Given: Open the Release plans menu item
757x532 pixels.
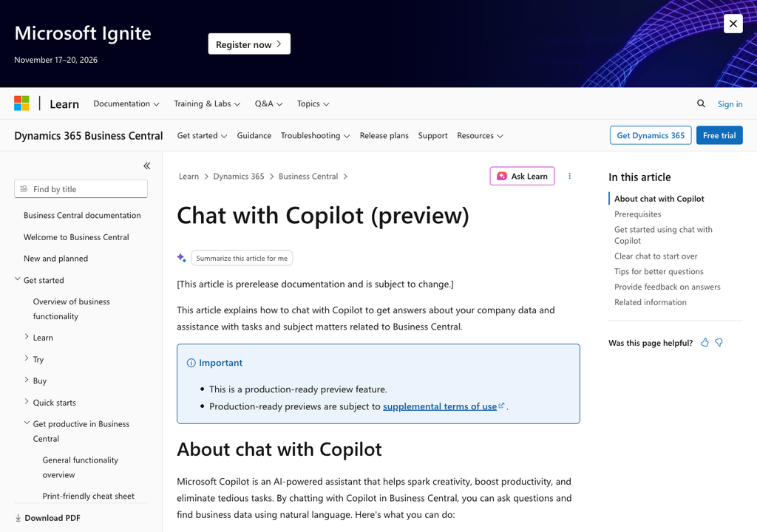Looking at the screenshot, I should tap(384, 136).
